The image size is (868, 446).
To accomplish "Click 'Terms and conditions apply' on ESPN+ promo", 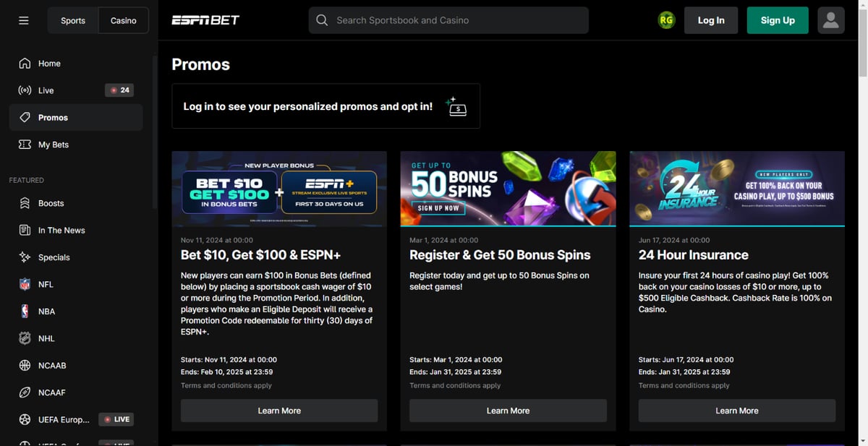I will point(226,385).
